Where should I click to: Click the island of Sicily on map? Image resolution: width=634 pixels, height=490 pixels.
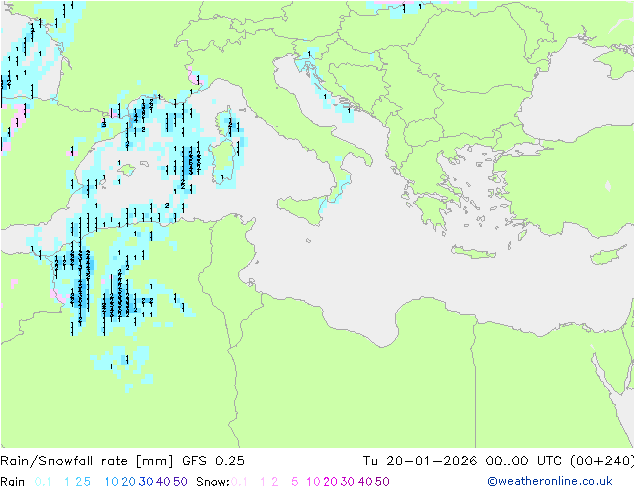pos(303,209)
